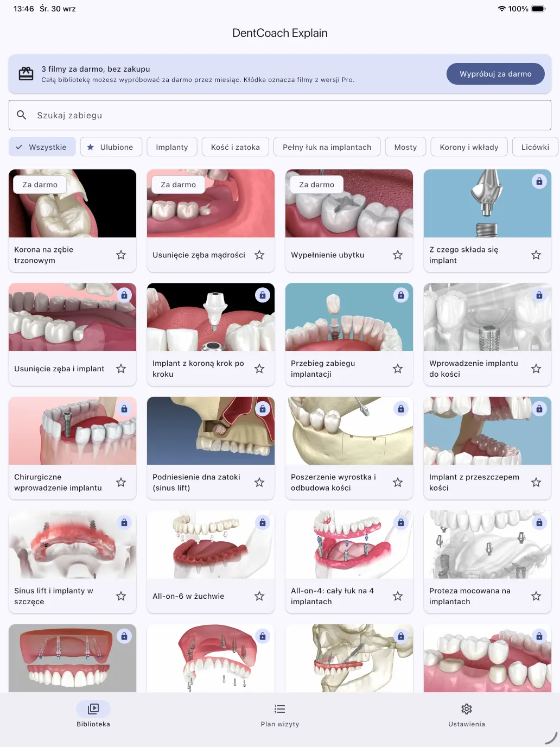Favorite Podniesienie dna zatoki (sinus lift)

pyautogui.click(x=259, y=482)
